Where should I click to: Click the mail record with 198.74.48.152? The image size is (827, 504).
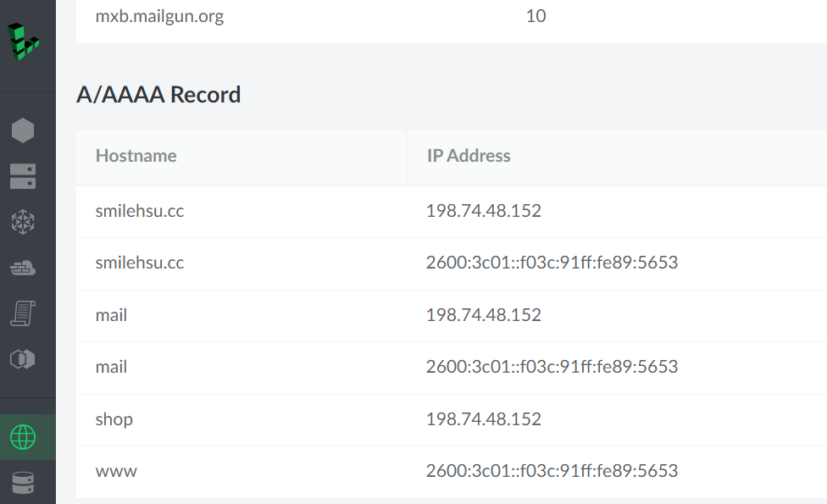click(112, 315)
